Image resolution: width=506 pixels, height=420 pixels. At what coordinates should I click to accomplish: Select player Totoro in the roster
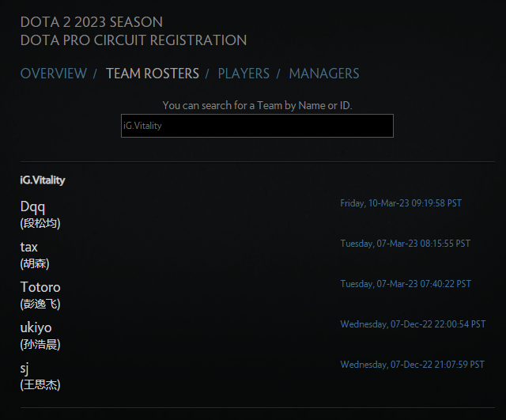[x=40, y=287]
